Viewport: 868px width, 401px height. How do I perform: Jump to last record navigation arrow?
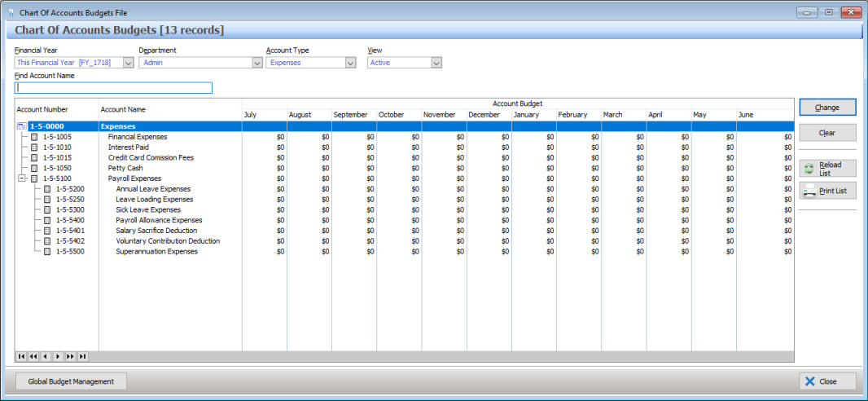pos(82,357)
